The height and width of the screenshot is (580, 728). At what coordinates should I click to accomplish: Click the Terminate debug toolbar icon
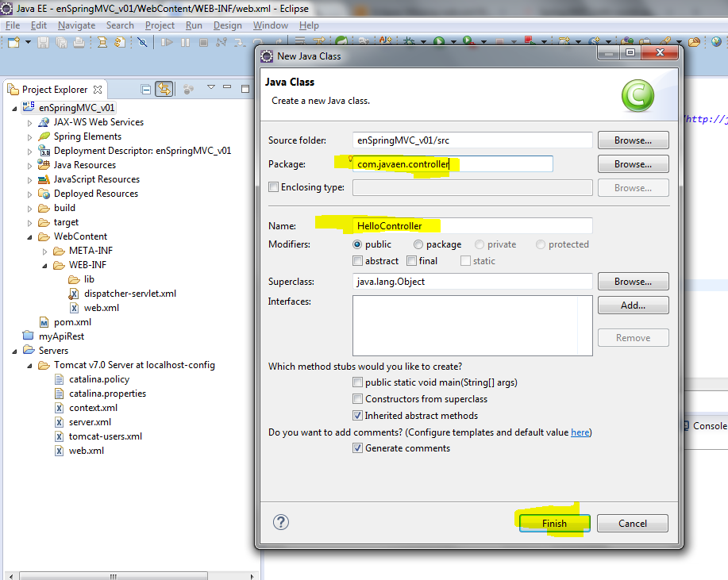click(203, 43)
